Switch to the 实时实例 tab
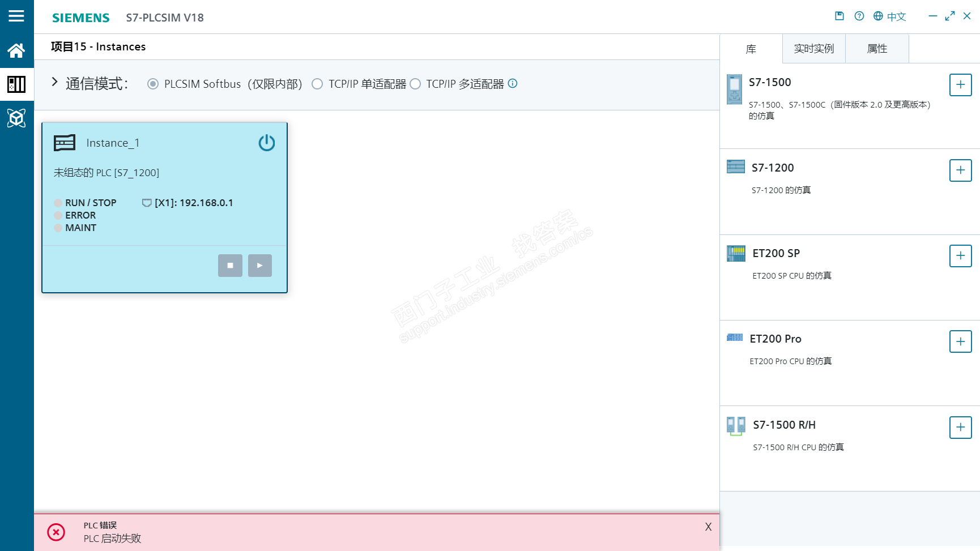980x551 pixels. [x=814, y=49]
